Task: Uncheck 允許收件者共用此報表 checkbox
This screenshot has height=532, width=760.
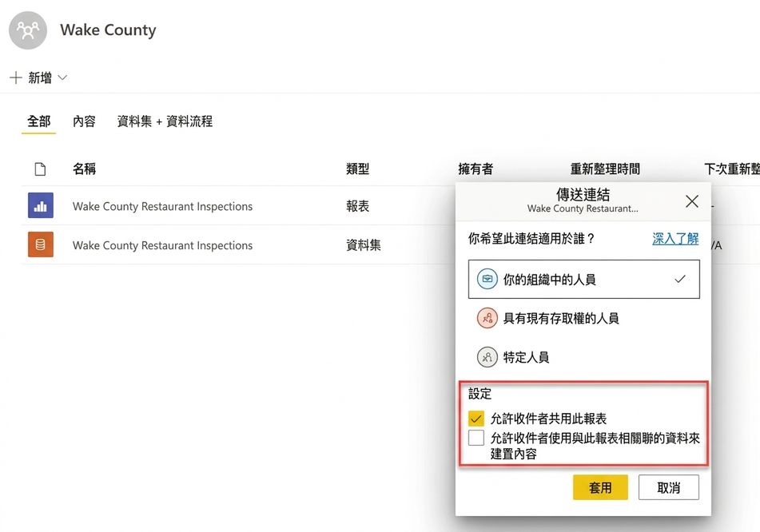Action: point(476,418)
